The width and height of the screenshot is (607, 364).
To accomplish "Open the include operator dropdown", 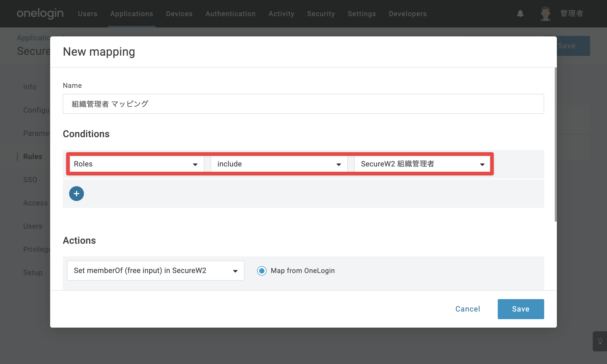I will point(279,164).
